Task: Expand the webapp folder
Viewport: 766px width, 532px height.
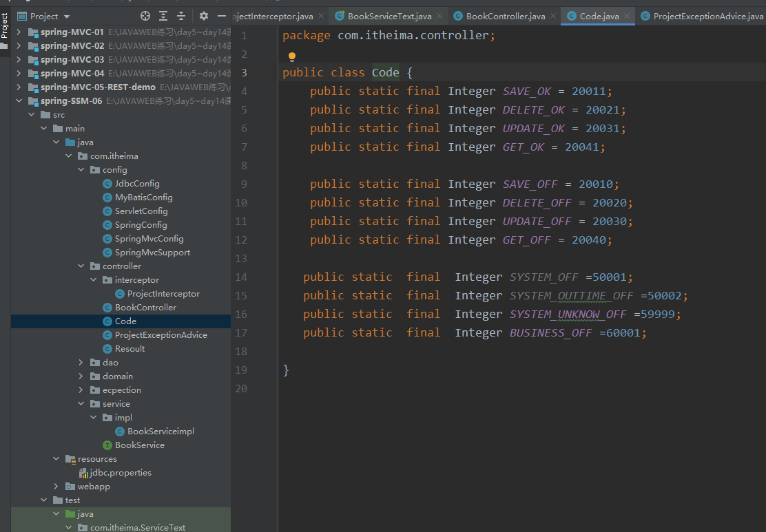Action: point(56,487)
